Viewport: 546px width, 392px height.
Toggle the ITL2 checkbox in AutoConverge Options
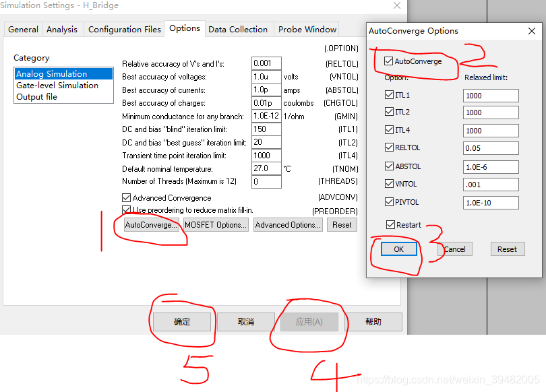(390, 112)
